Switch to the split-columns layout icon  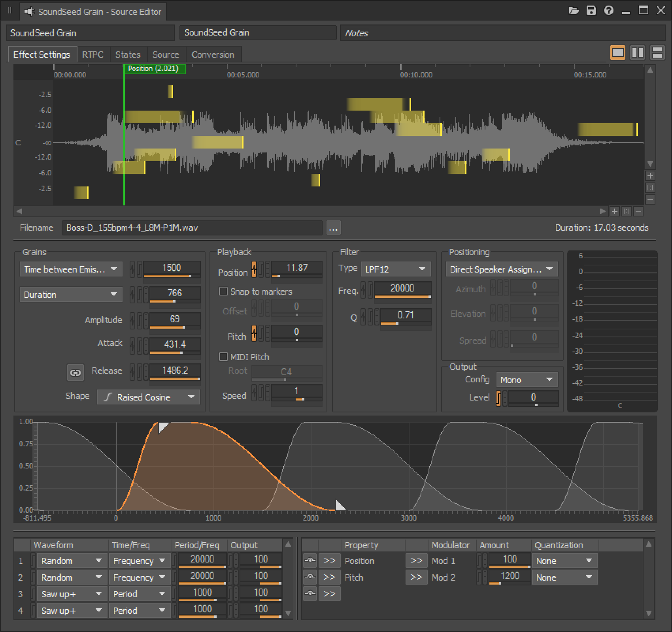pos(637,52)
